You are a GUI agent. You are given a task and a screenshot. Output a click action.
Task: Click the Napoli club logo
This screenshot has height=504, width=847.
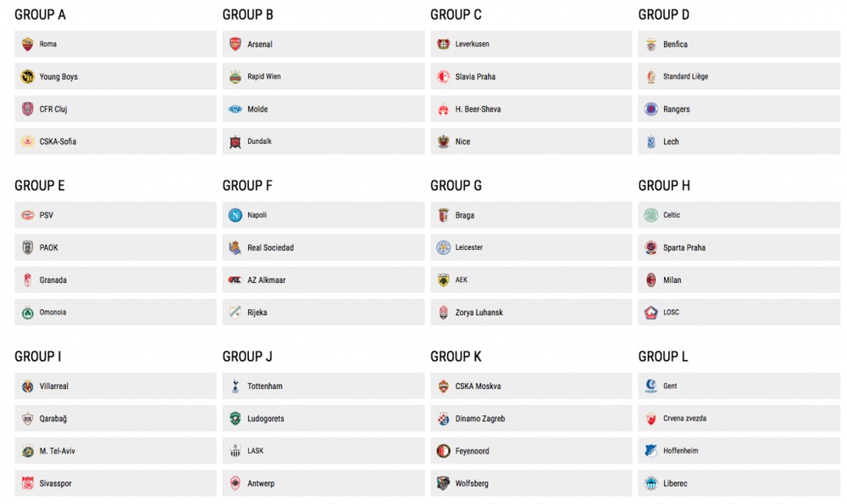(235, 215)
